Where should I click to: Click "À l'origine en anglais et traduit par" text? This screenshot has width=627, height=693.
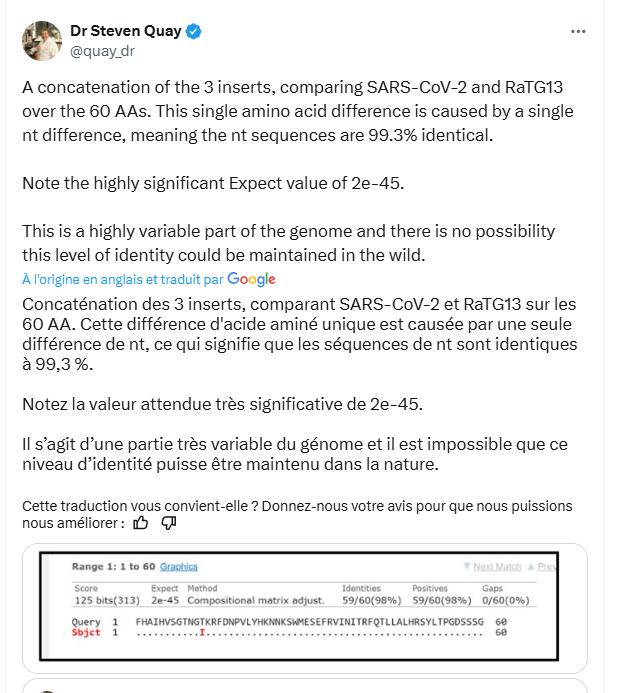122,279
